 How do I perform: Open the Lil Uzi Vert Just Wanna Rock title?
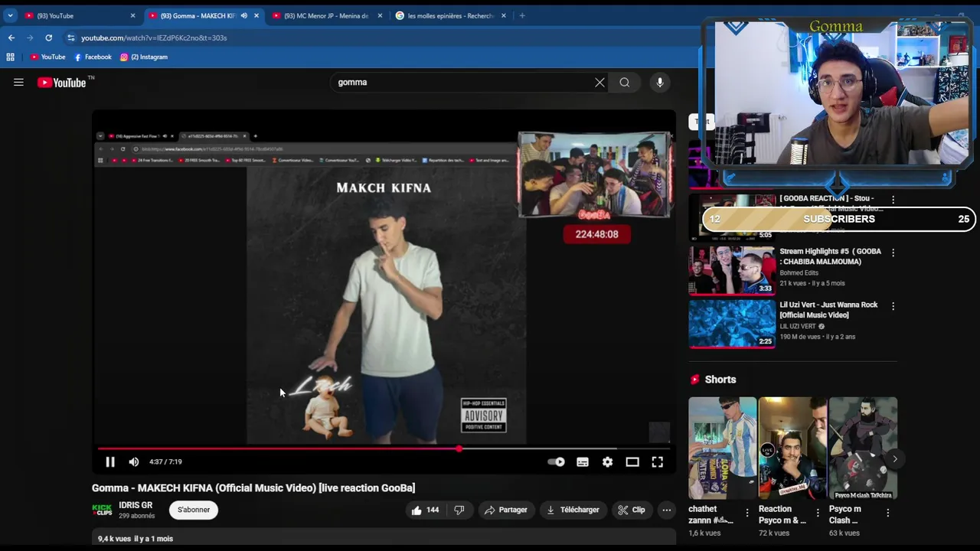[828, 310]
